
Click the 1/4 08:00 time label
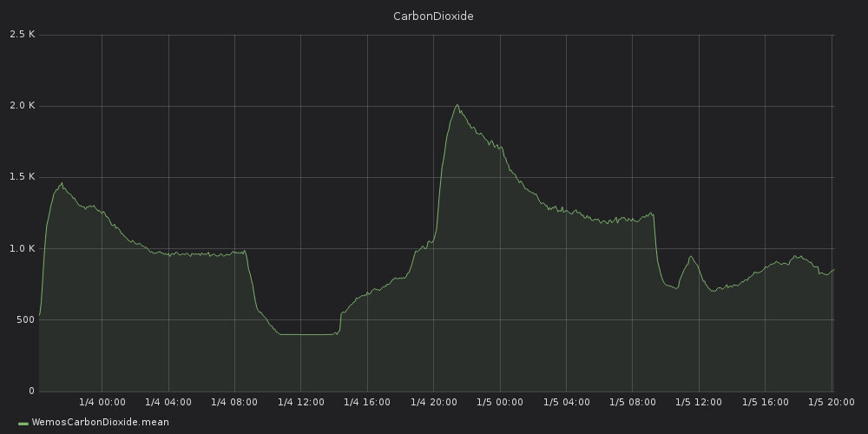tap(234, 402)
